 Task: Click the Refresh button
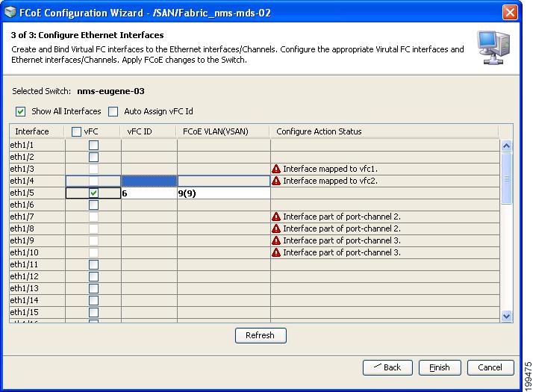coord(261,335)
